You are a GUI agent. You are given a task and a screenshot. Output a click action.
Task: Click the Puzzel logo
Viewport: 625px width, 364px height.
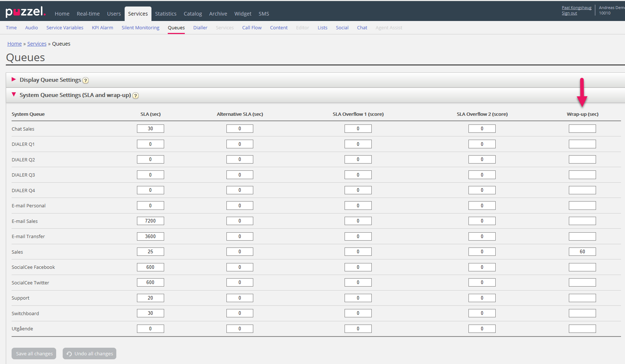[25, 12]
